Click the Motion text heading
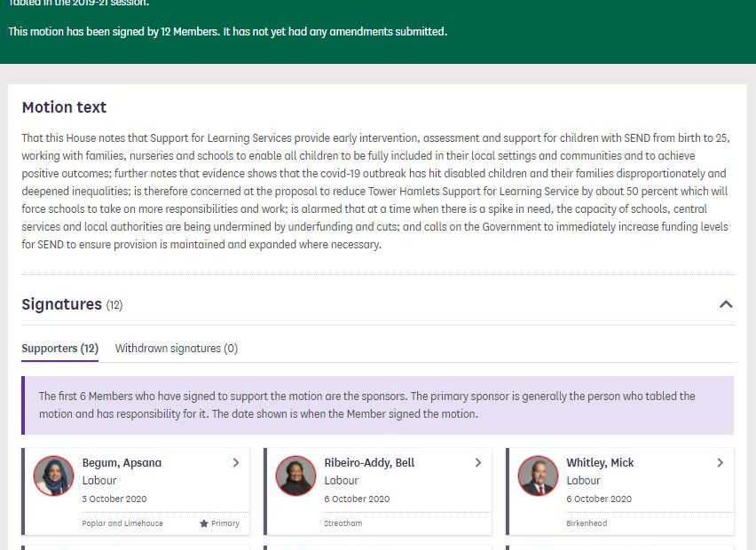 coord(64,107)
